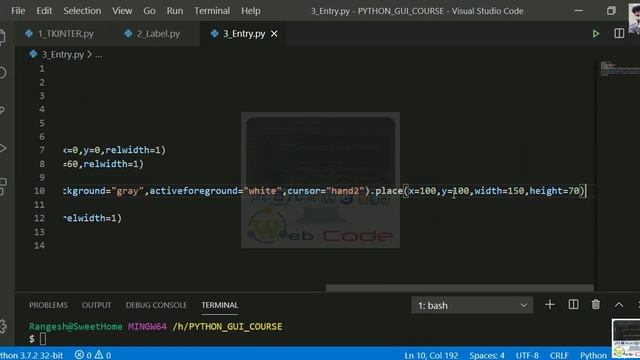Split the editor to the right
The width and height of the screenshot is (640, 360).
619,33
